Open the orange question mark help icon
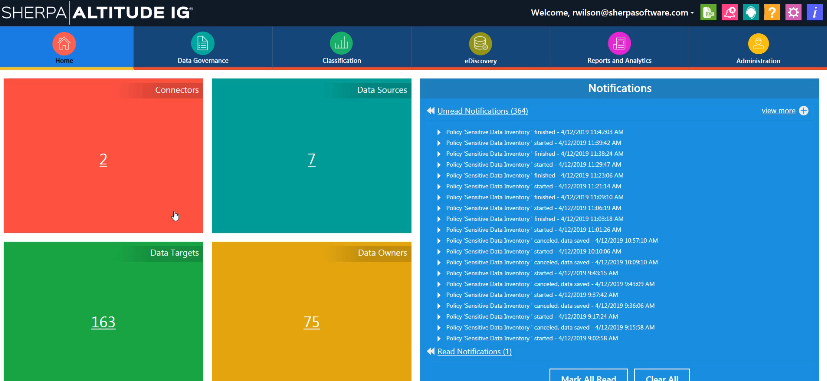This screenshot has width=827, height=381. [772, 12]
